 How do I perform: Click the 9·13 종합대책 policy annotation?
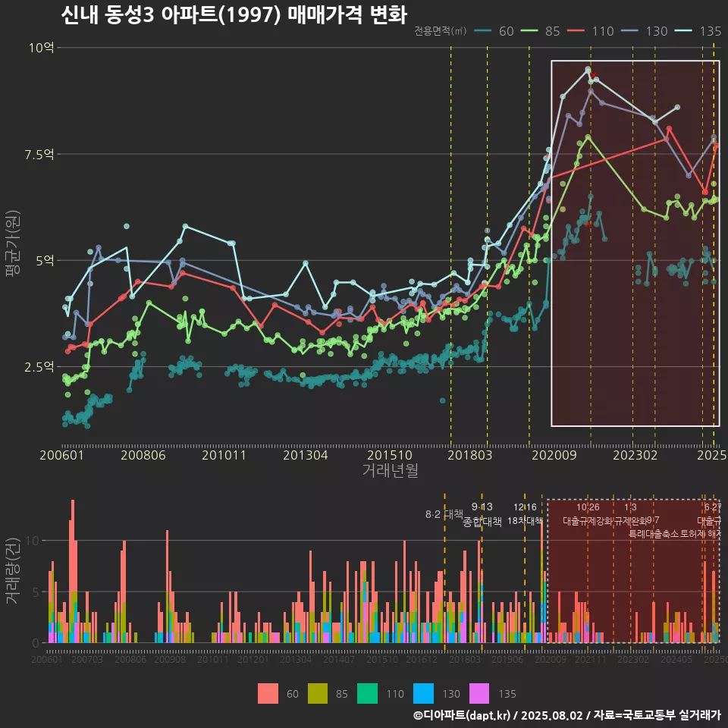click(482, 514)
